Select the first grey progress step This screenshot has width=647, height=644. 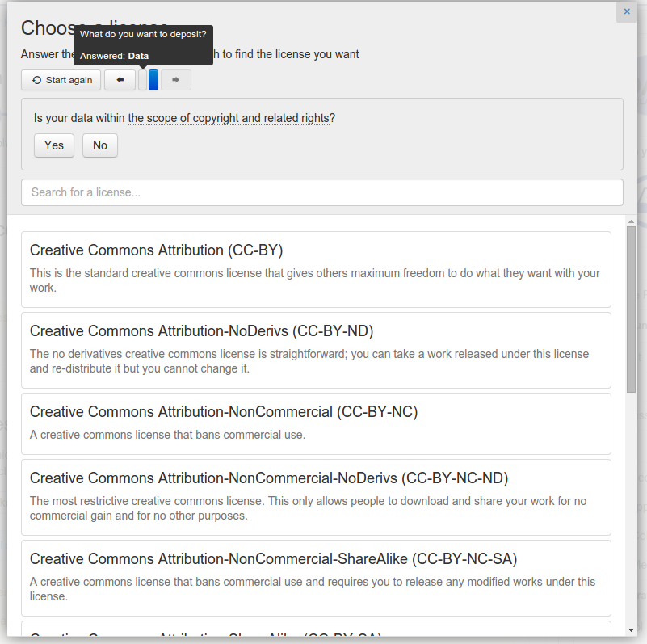(x=143, y=80)
